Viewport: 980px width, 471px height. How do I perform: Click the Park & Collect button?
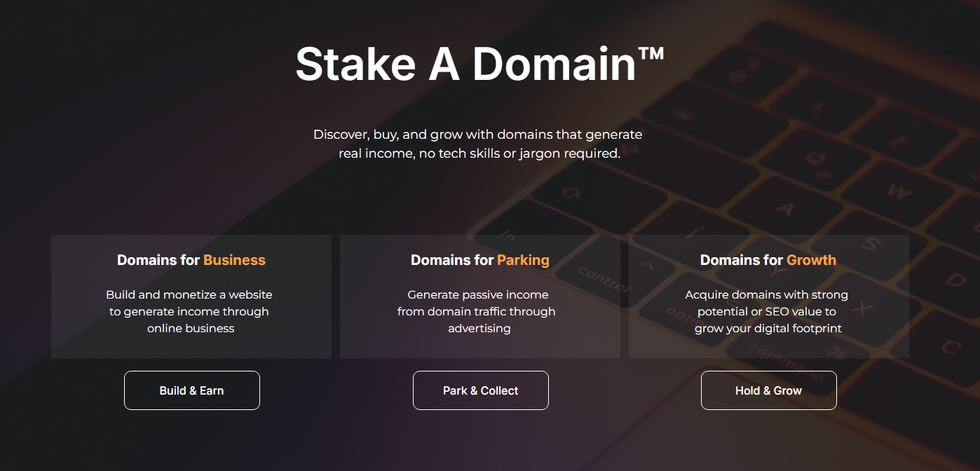point(480,390)
